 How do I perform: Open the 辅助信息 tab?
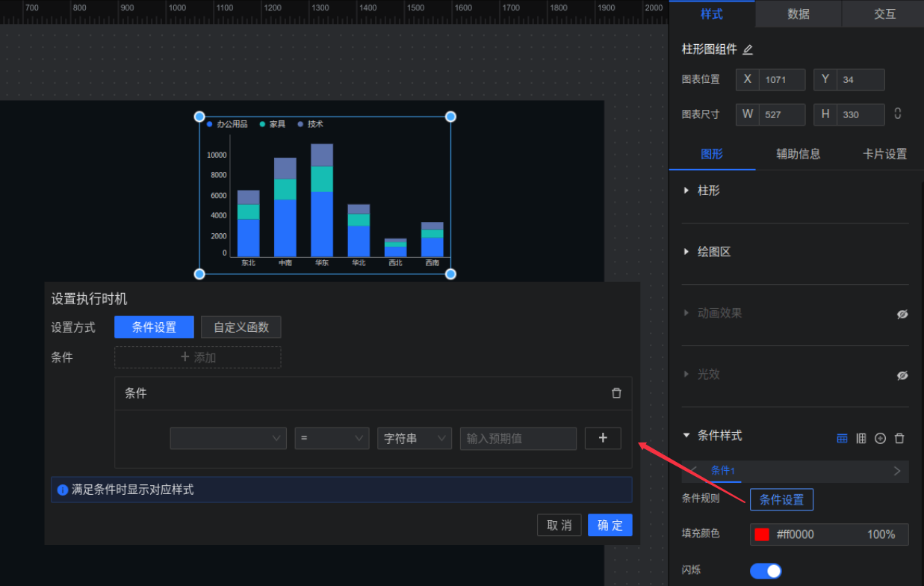[x=798, y=154]
